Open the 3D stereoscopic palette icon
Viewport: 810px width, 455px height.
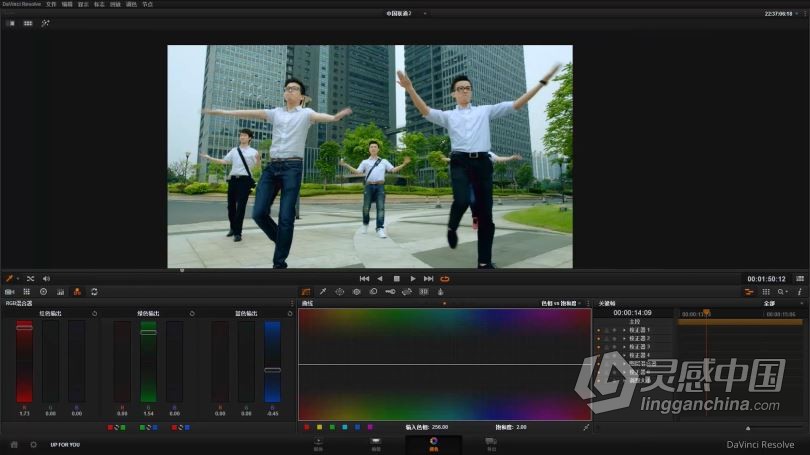tap(424, 292)
